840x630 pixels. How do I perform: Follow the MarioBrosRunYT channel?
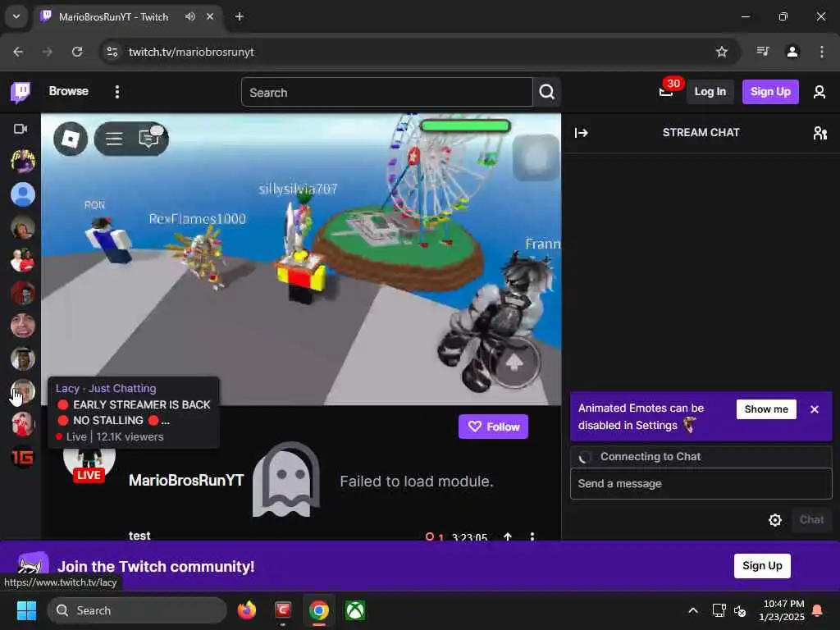coord(493,427)
